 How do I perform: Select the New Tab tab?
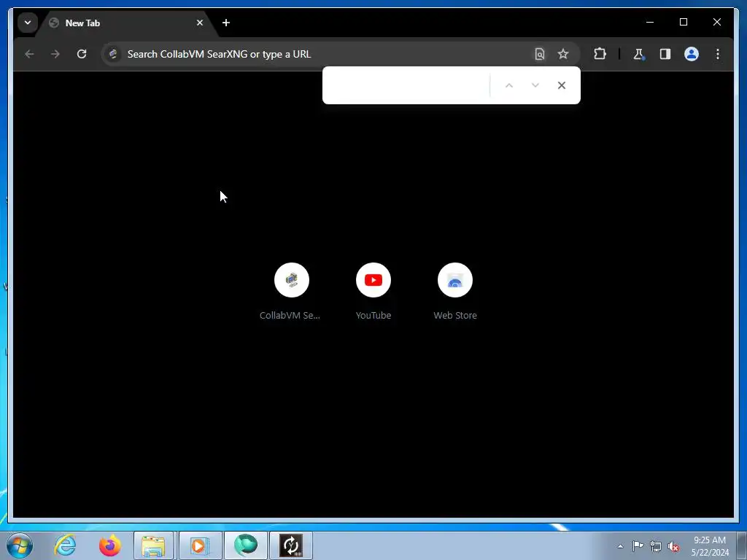tap(126, 23)
